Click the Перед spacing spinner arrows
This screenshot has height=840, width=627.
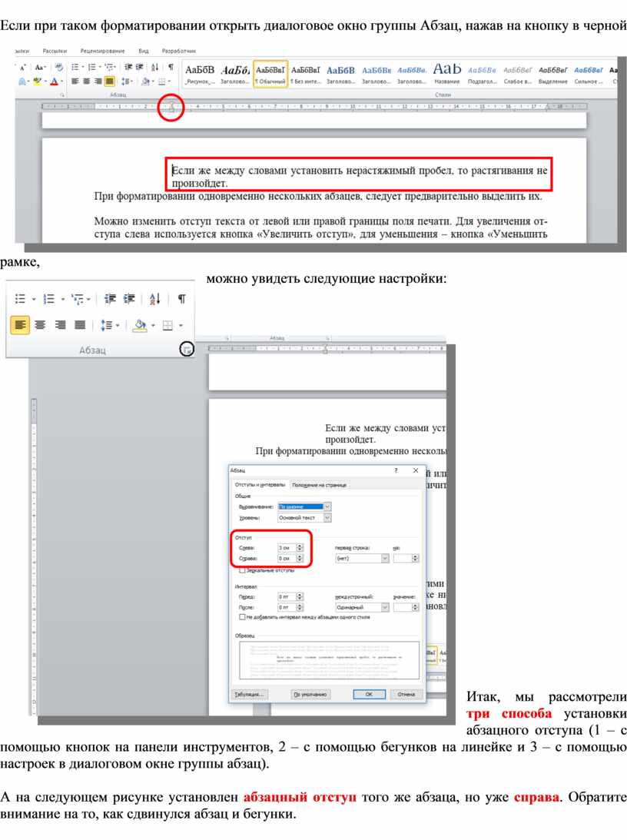[x=300, y=596]
